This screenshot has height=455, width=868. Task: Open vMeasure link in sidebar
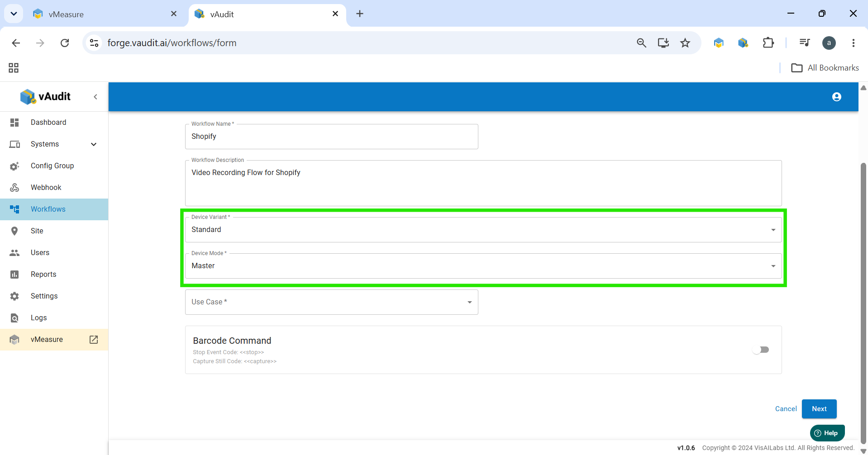click(47, 339)
